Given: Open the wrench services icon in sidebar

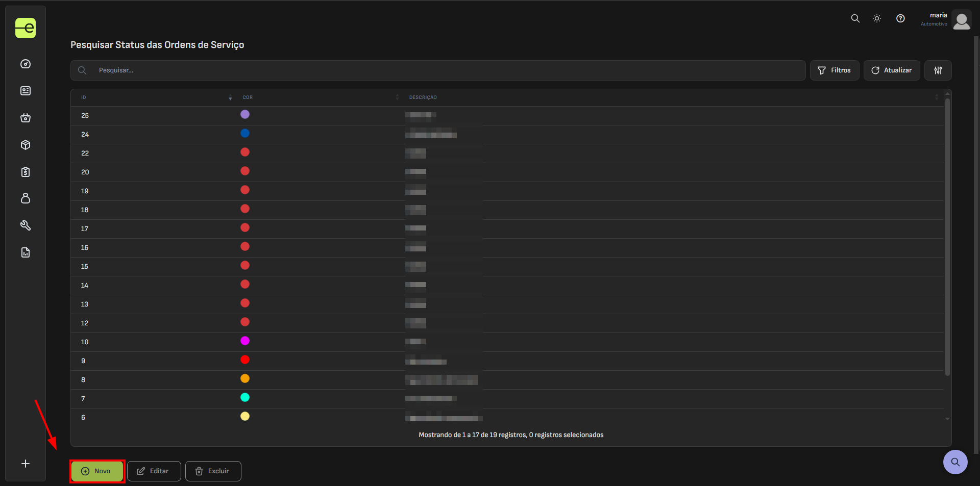Looking at the screenshot, I should (26, 225).
